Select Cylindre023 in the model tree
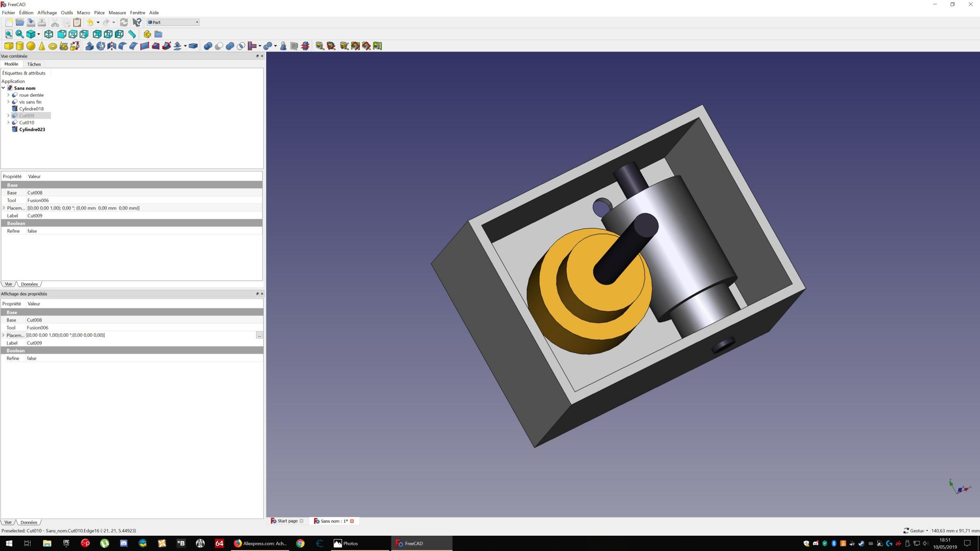This screenshot has height=551, width=980. pos(32,129)
